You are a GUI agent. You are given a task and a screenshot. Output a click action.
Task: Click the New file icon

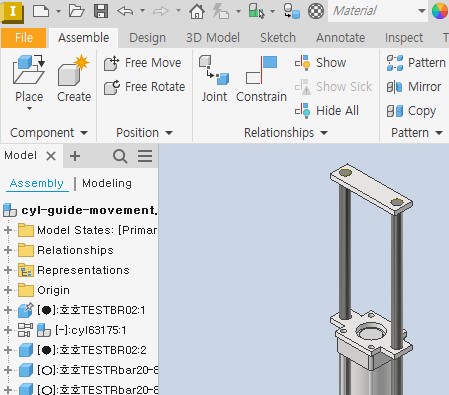tap(41, 11)
